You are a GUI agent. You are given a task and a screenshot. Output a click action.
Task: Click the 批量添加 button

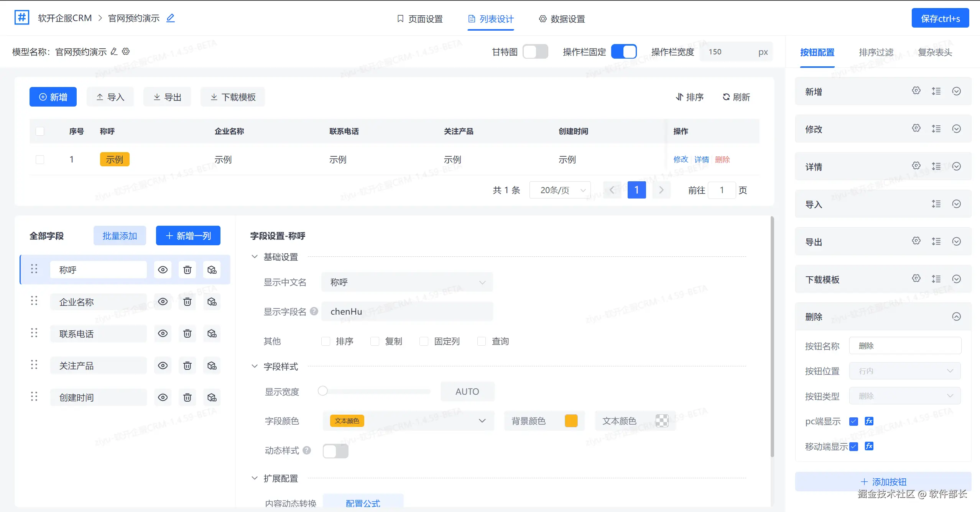point(120,236)
